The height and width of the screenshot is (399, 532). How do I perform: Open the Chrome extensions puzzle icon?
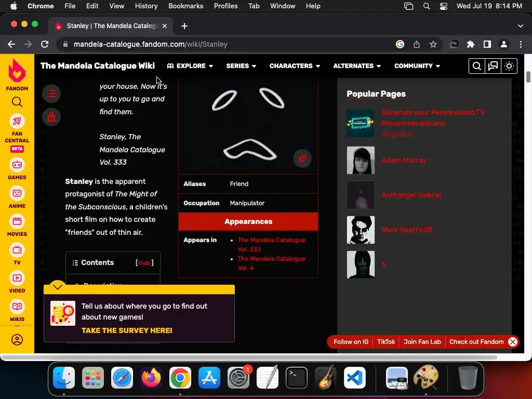(x=470, y=44)
